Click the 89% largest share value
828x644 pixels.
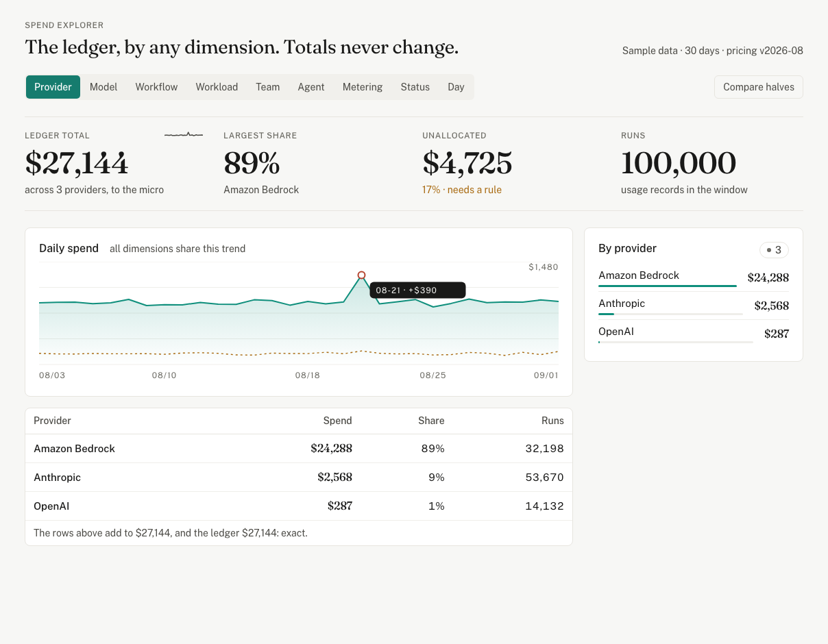point(252,163)
